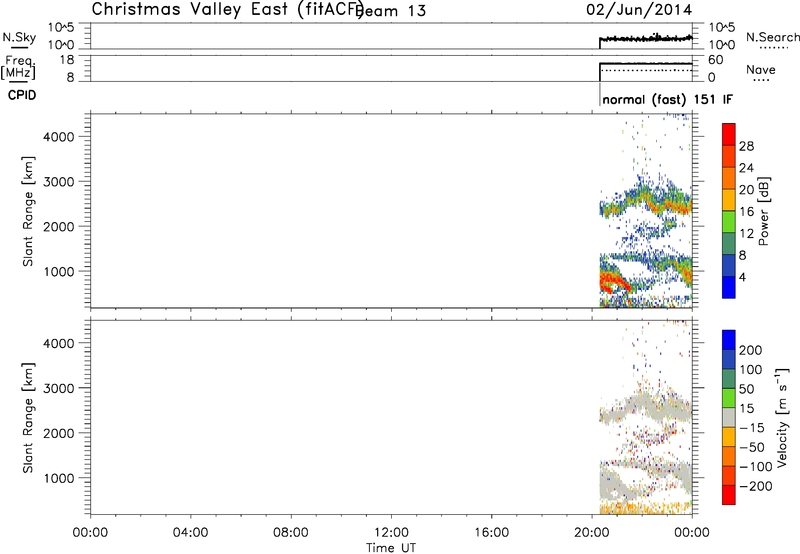Viewport: 800px width, 554px height.
Task: Click the 'Christmas Valley East (fitACF)' title
Action: (228, 9)
